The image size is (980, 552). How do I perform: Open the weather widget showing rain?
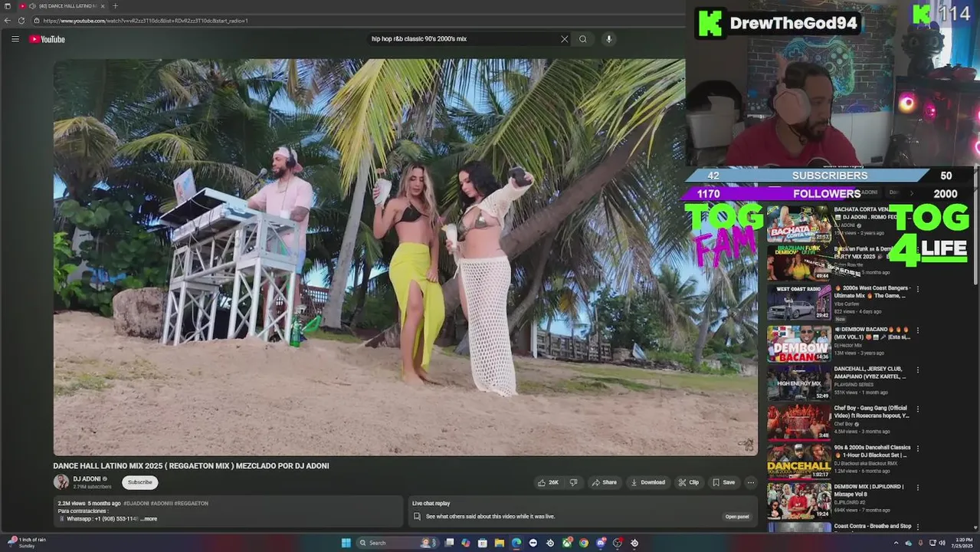[x=28, y=542]
